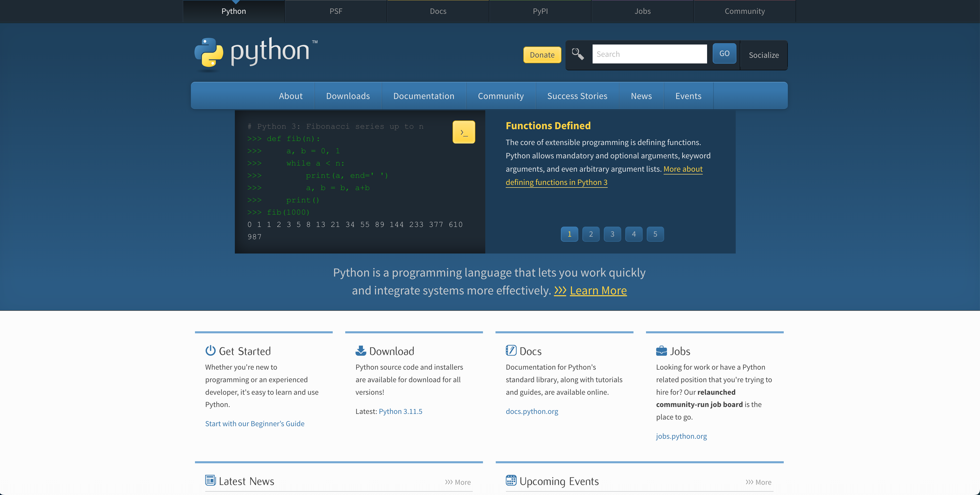The width and height of the screenshot is (980, 495).
Task: Launch the interactive shell yellow button
Action: tap(463, 132)
